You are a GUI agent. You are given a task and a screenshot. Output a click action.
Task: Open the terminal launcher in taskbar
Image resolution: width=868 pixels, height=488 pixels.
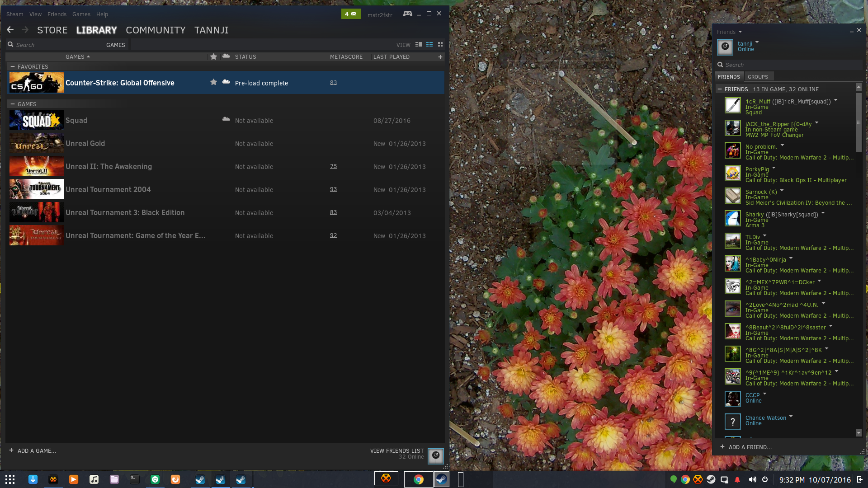tap(135, 479)
